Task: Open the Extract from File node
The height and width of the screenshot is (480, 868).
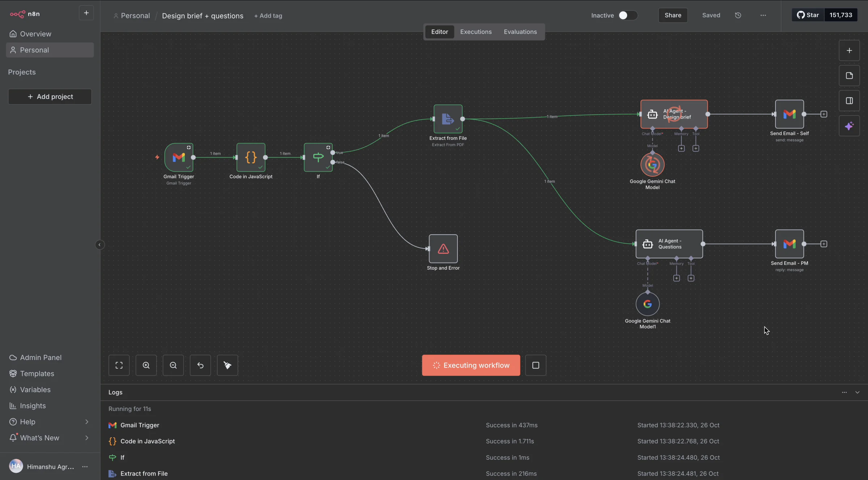Action: tap(448, 119)
